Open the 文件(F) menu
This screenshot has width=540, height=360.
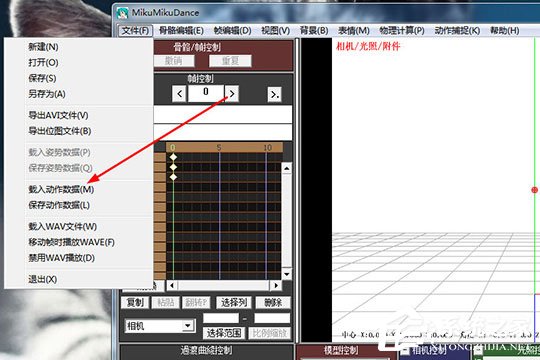pos(135,31)
